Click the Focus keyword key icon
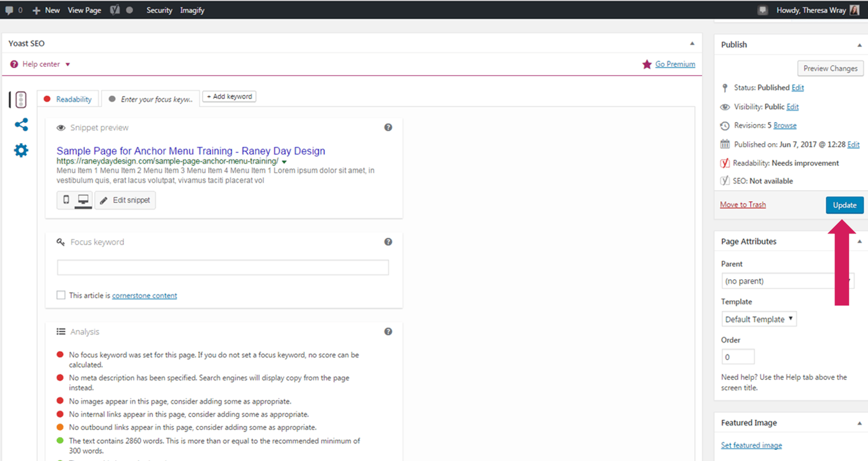Viewport: 868px width, 461px height. coord(61,242)
